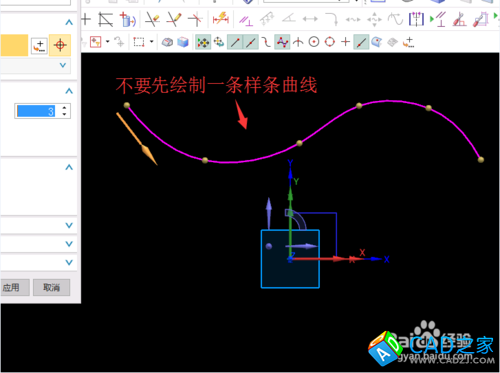Expand the lowest collapsed dialog section
Viewport: 500px width, 373px height.
pos(69,262)
